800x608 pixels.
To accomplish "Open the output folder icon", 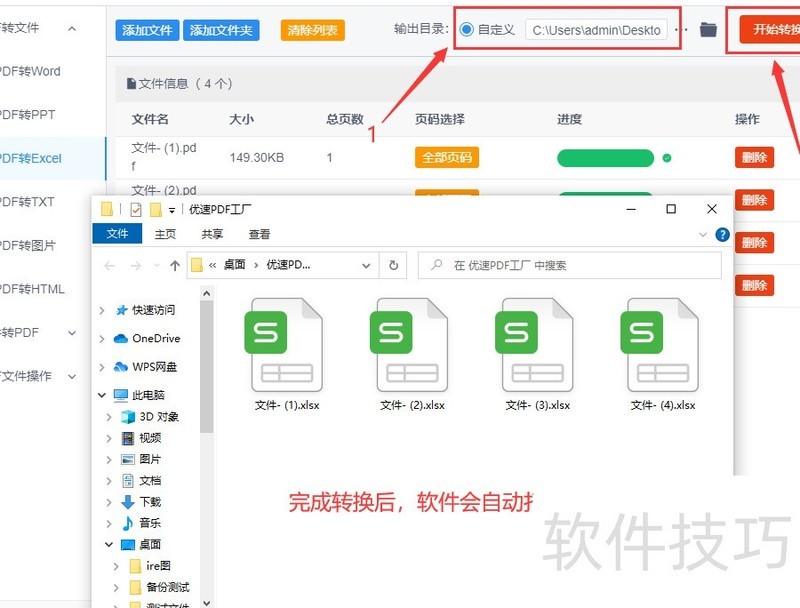I will click(708, 30).
